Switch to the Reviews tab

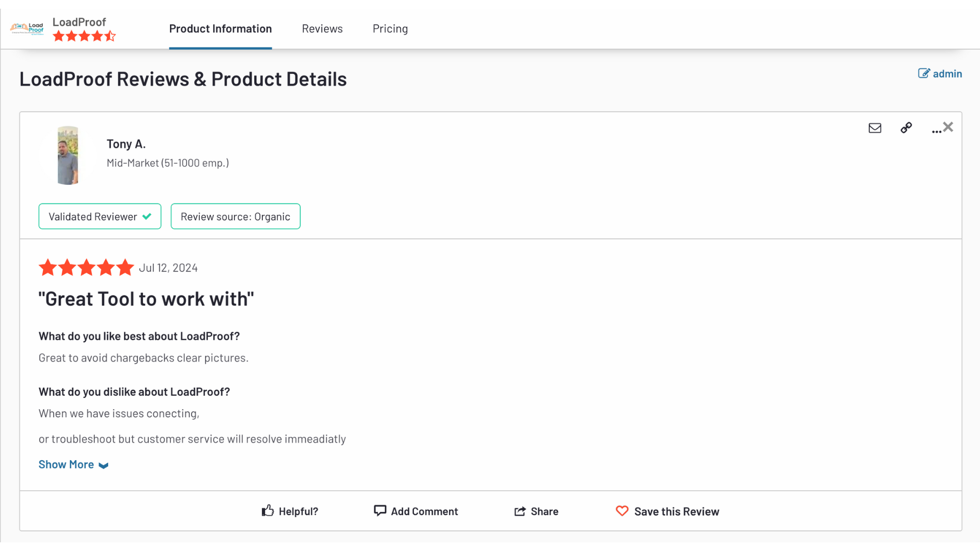[322, 29]
